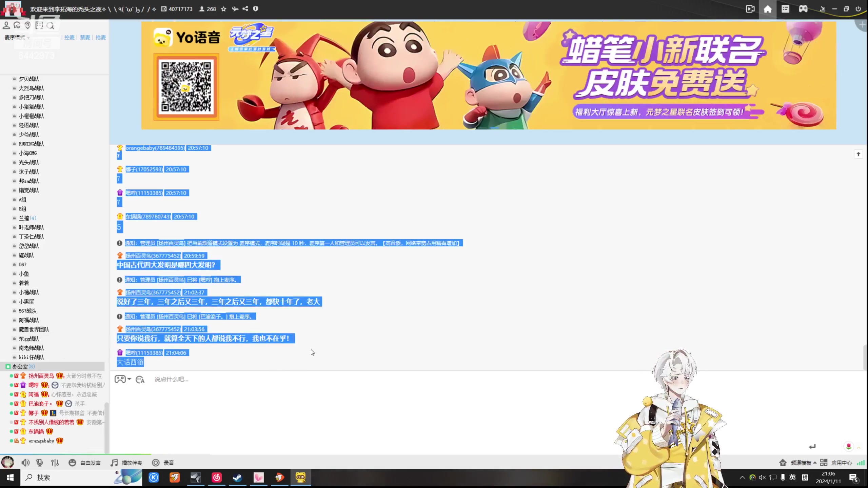Click the own avatar in bottom-left corner
Viewport: 868px width, 488px height.
click(x=8, y=462)
